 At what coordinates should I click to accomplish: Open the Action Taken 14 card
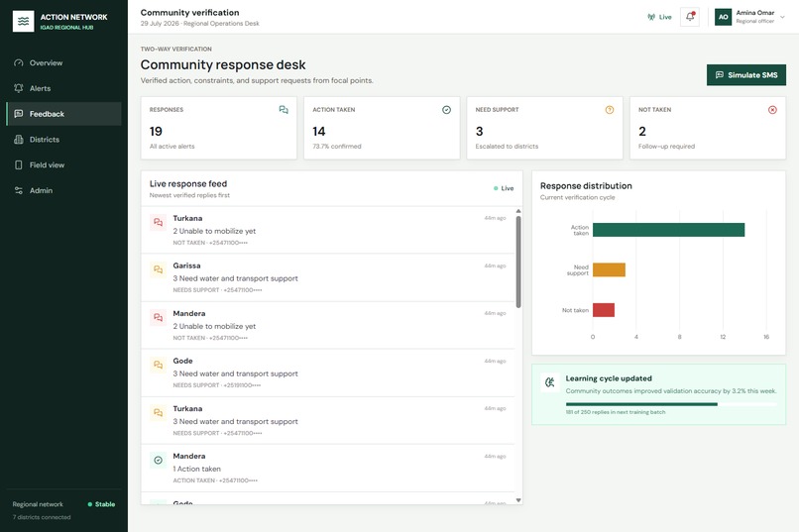382,128
